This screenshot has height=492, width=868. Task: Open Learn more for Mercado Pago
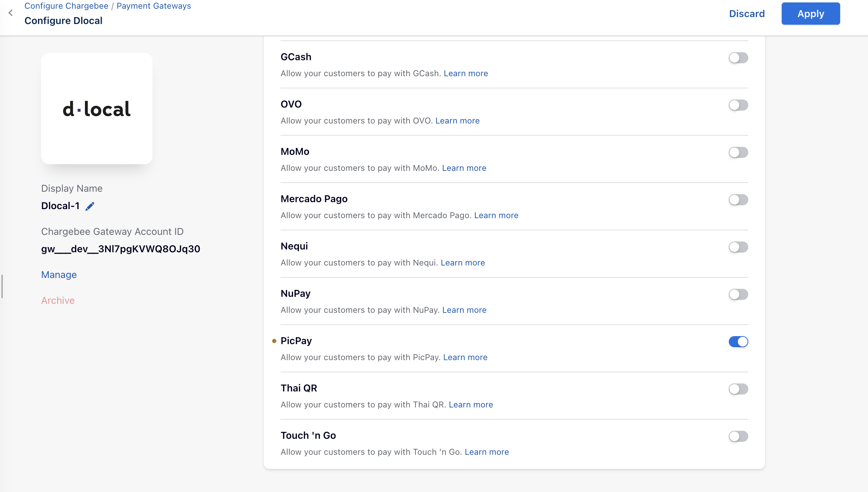coord(496,215)
